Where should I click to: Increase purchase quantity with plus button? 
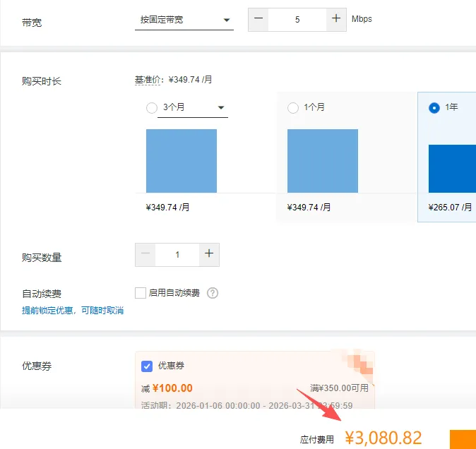click(x=209, y=255)
